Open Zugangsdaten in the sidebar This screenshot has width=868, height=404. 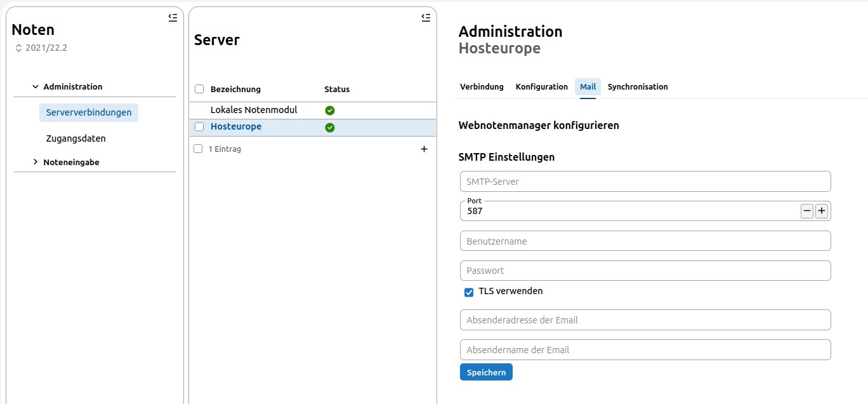(x=76, y=138)
